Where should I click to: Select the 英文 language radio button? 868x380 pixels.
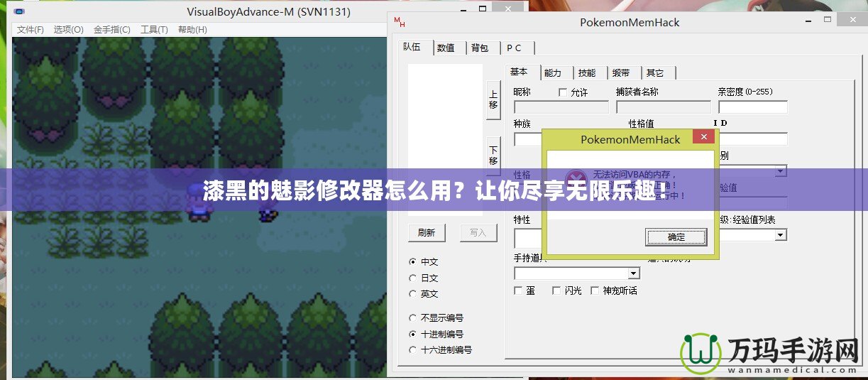tap(413, 294)
